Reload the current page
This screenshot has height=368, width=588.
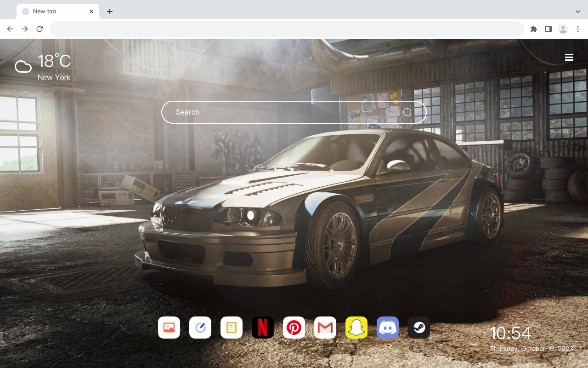(x=40, y=29)
